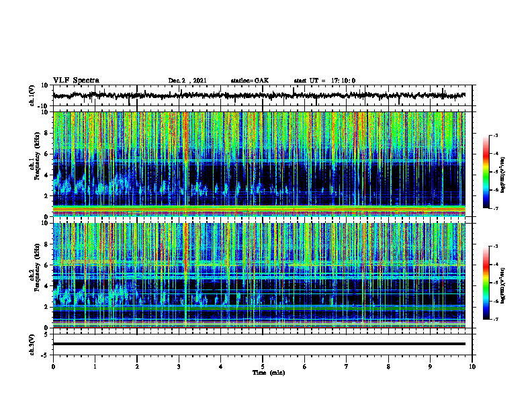532x411 pixels.
Task: Click the ch.1 color scale log(PSD) unit label
Action: (x=503, y=175)
